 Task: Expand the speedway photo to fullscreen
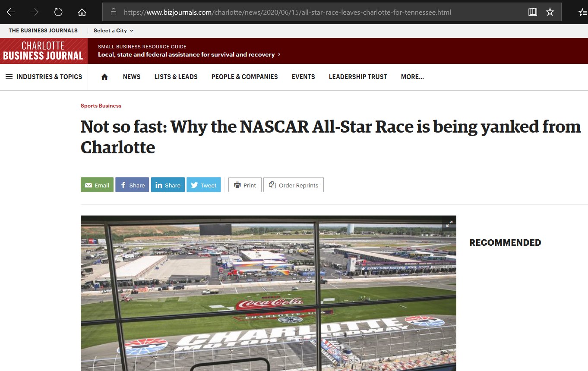[449, 223]
